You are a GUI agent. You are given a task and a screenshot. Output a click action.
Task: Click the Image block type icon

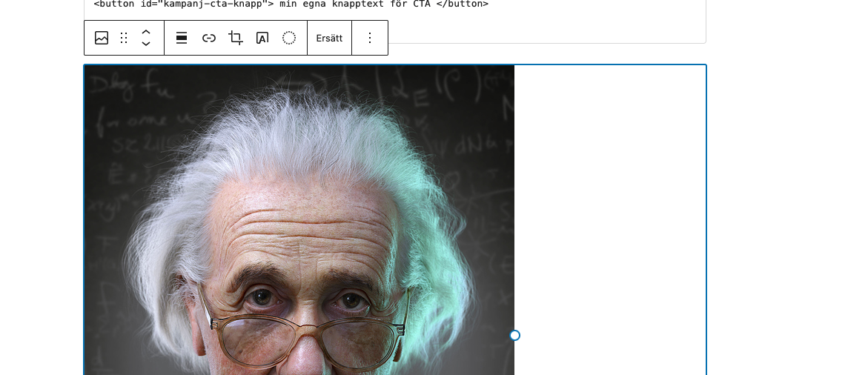tap(102, 38)
